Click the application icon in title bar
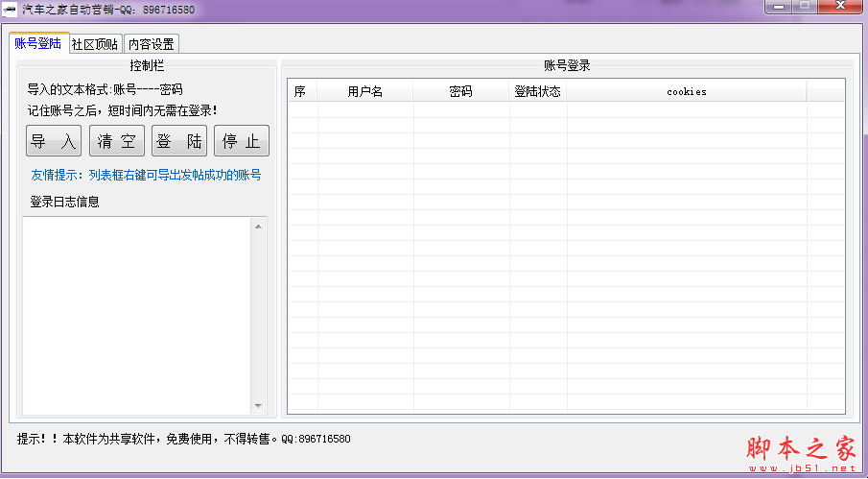This screenshot has height=479, width=868. [x=10, y=10]
